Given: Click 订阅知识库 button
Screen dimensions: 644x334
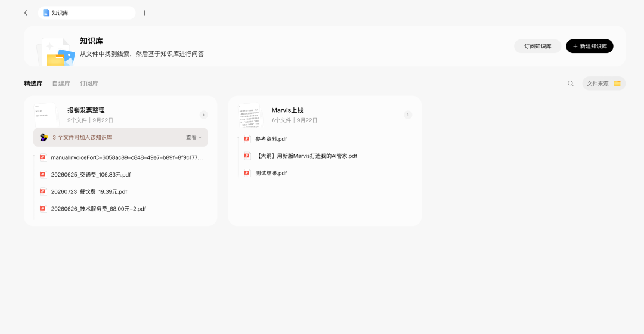Looking at the screenshot, I should pos(538,46).
